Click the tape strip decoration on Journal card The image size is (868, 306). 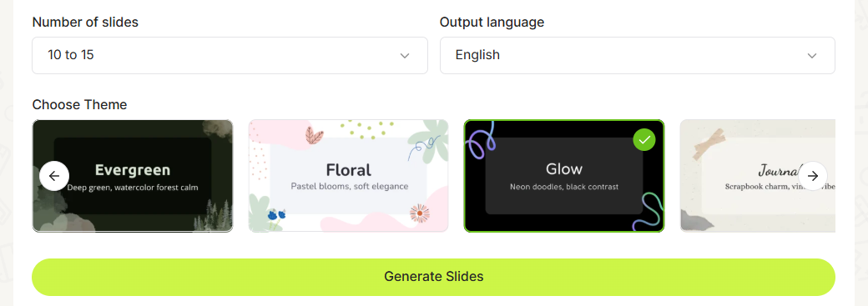coord(708,144)
